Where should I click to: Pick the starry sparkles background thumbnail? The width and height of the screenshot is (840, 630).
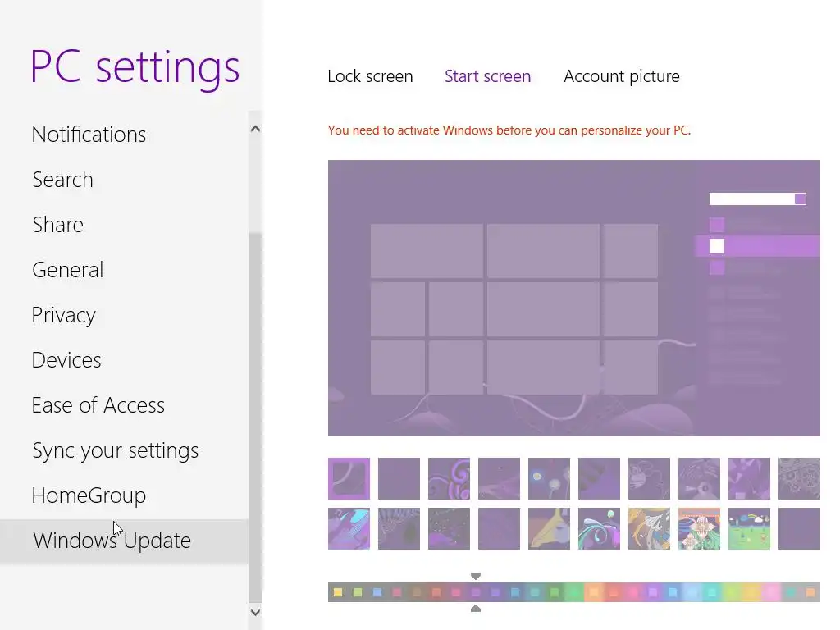pyautogui.click(x=449, y=529)
